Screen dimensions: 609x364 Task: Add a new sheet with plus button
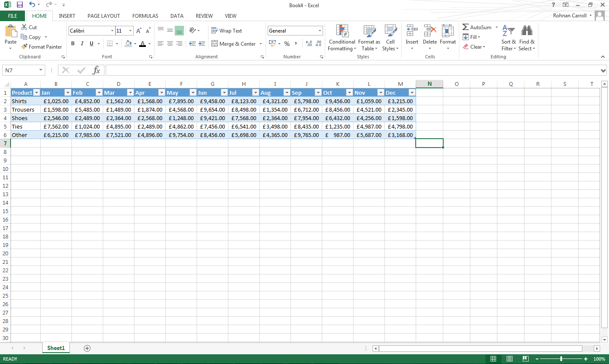coord(87,348)
